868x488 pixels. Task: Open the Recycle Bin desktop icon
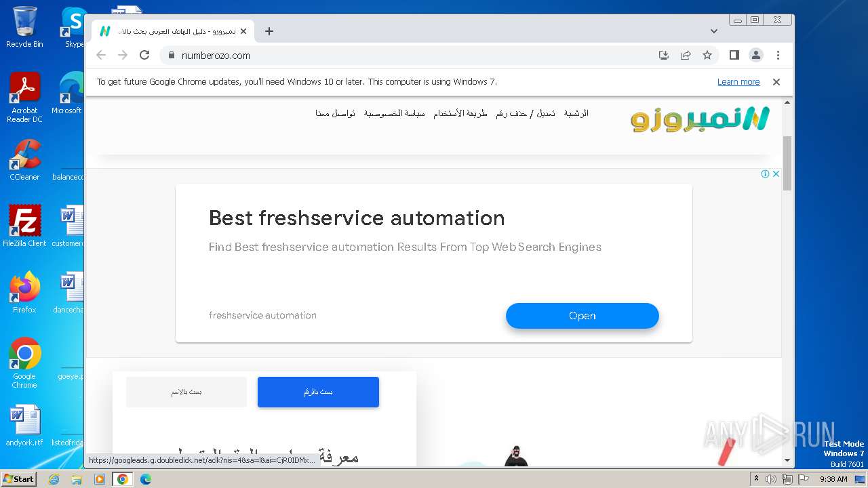tap(24, 28)
